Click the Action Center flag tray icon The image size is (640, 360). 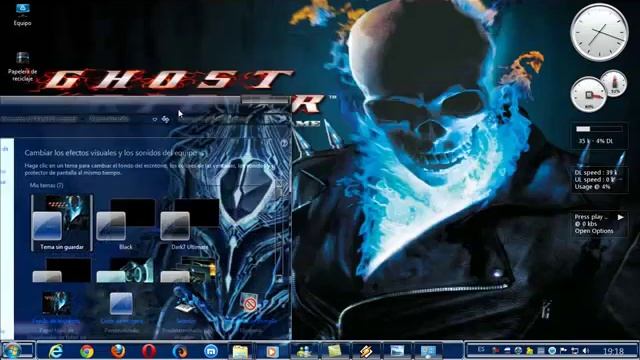click(x=563, y=350)
